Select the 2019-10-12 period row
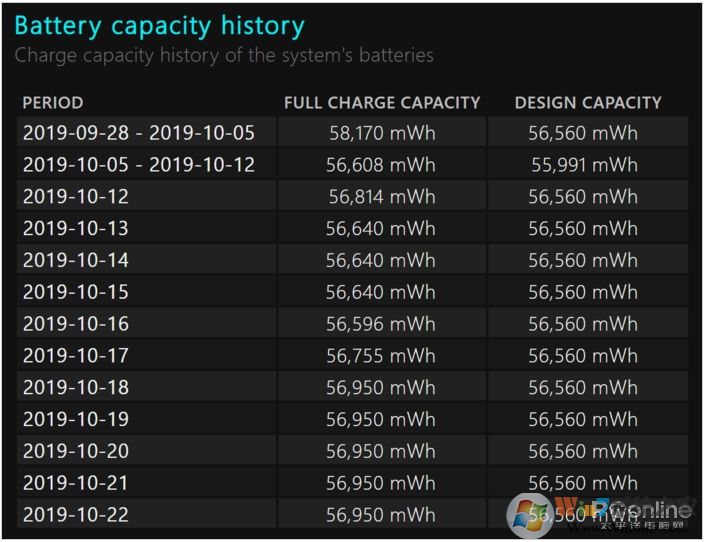704x542 pixels. coord(76,196)
